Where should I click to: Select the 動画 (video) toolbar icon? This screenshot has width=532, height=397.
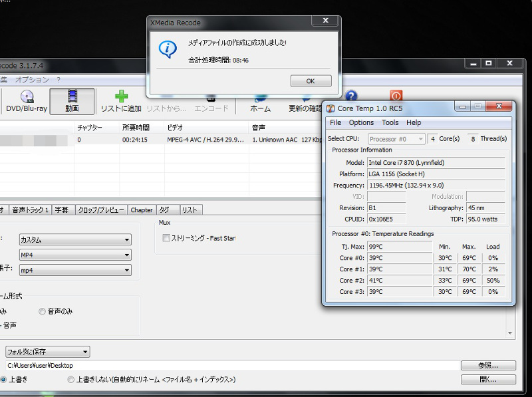tap(72, 101)
